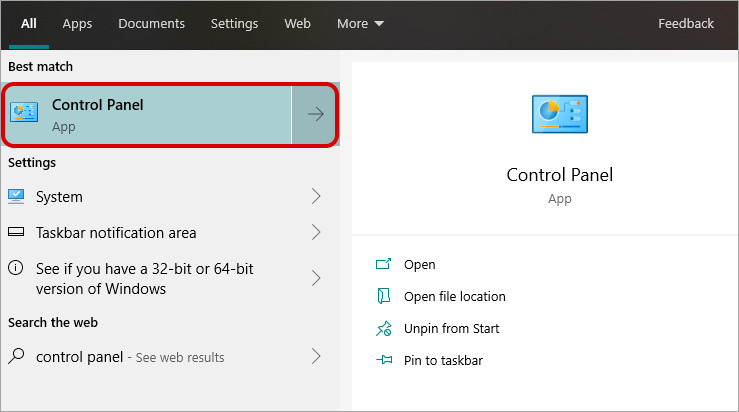Click the small Control Panel icon in best match

pyautogui.click(x=24, y=113)
